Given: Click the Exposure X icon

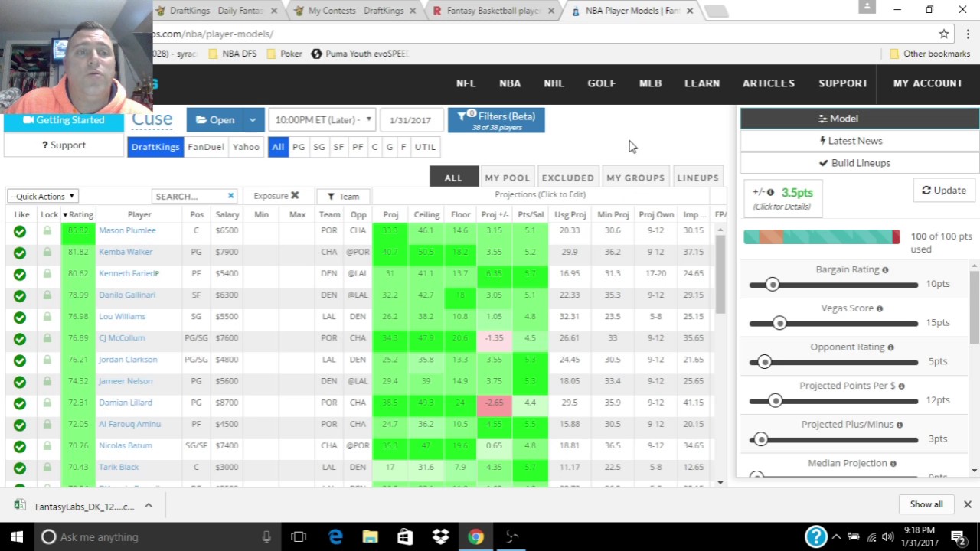Looking at the screenshot, I should 295,196.
